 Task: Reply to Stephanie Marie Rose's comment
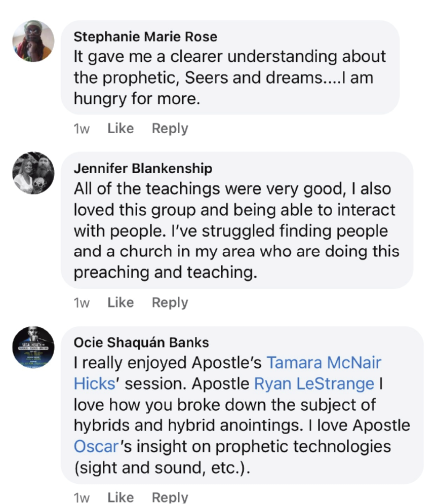[170, 129]
